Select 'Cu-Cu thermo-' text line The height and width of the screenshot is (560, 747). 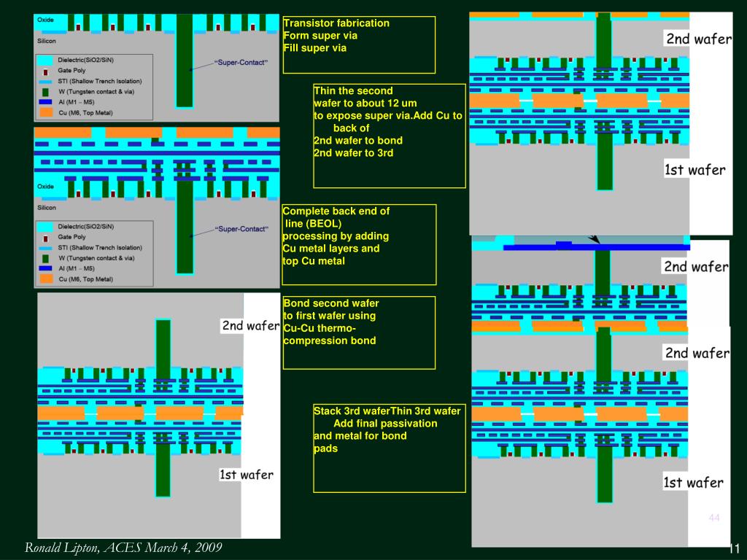pyautogui.click(x=320, y=328)
